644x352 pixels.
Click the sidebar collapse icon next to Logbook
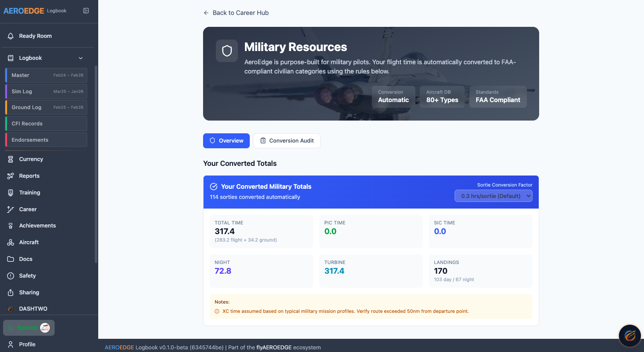(86, 11)
